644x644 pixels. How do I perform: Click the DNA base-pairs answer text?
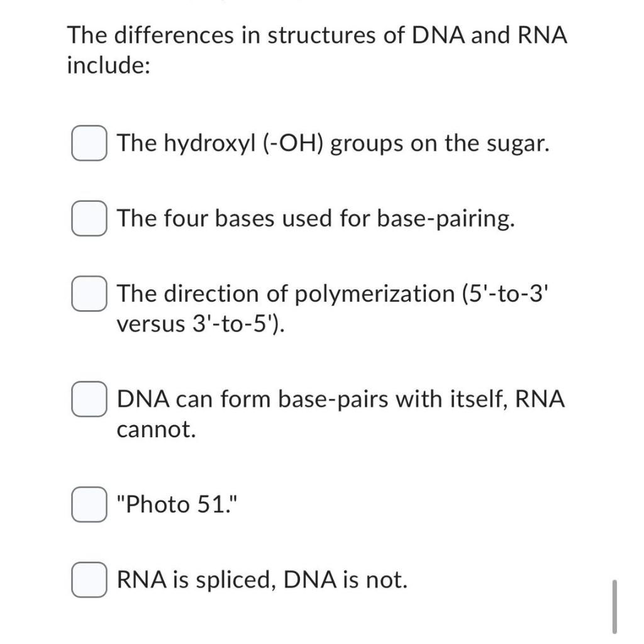(x=340, y=413)
